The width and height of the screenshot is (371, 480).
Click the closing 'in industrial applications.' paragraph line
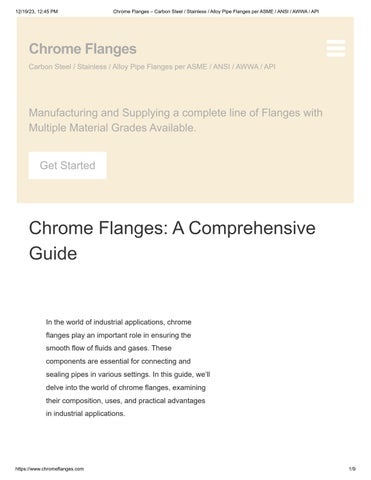pyautogui.click(x=85, y=413)
